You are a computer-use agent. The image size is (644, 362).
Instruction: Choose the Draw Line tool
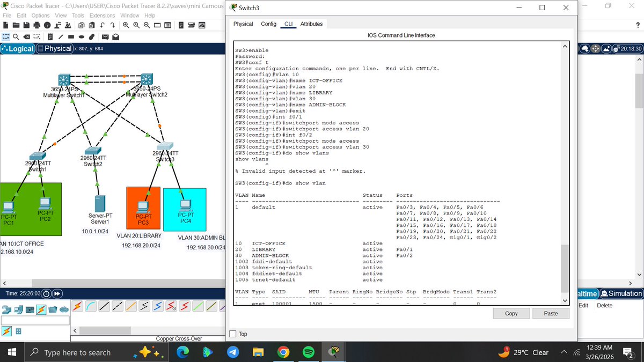pos(60,37)
